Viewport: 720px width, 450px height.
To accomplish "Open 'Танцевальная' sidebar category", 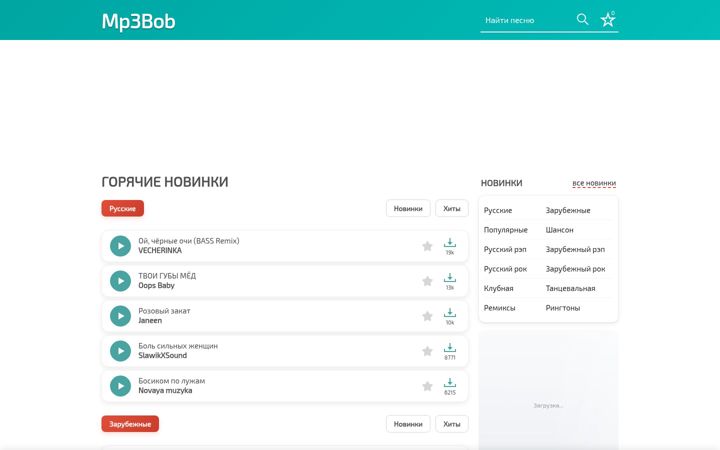I will pos(570,288).
